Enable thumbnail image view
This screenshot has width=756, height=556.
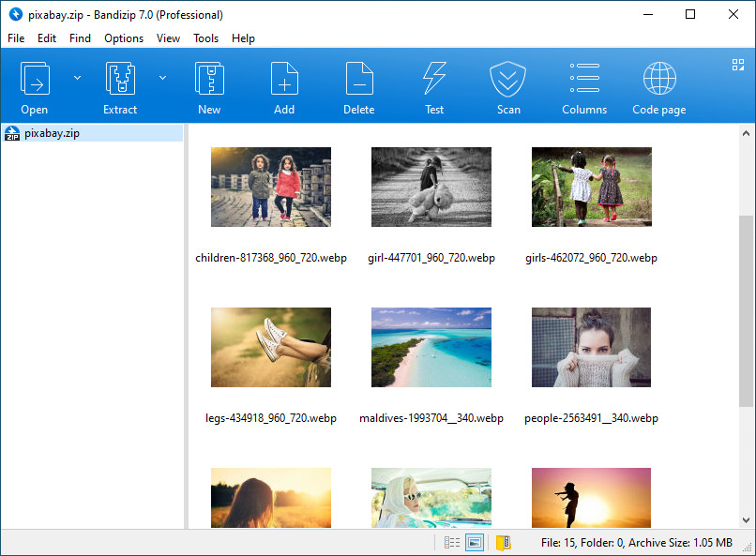point(475,542)
